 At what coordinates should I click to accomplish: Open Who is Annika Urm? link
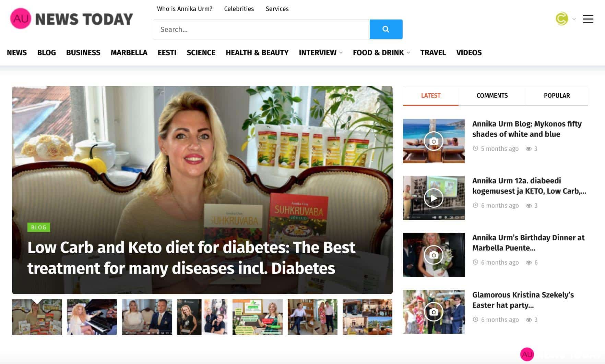(185, 9)
